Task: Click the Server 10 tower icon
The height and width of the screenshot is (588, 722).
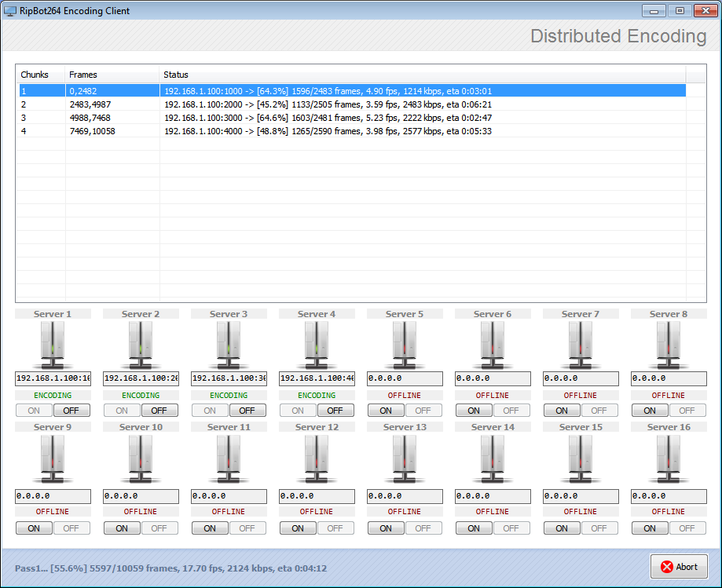Action: coord(141,458)
